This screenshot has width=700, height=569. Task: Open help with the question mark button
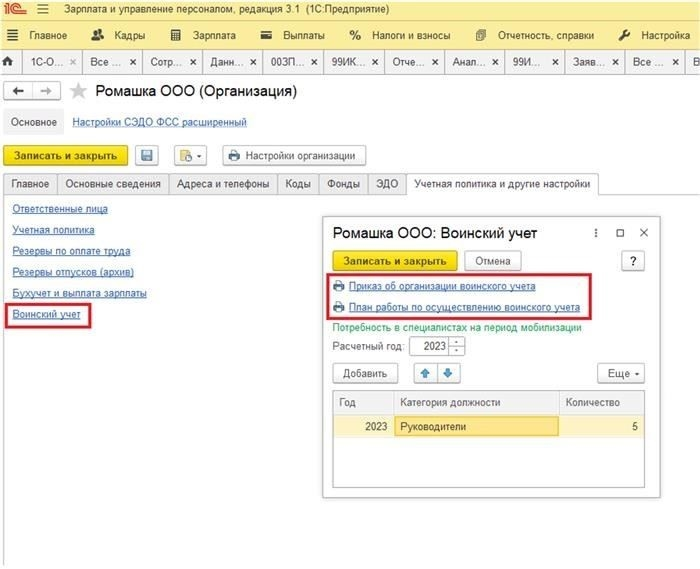(x=633, y=261)
